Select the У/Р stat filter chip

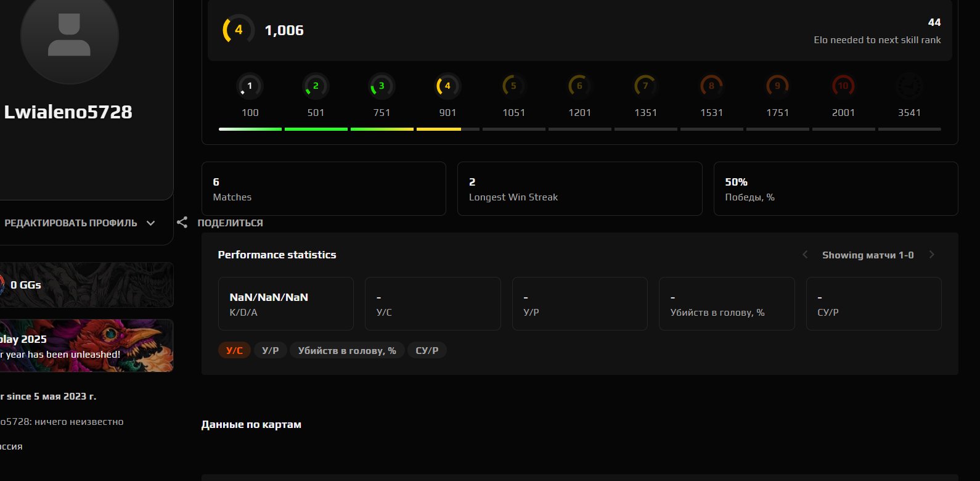(270, 350)
